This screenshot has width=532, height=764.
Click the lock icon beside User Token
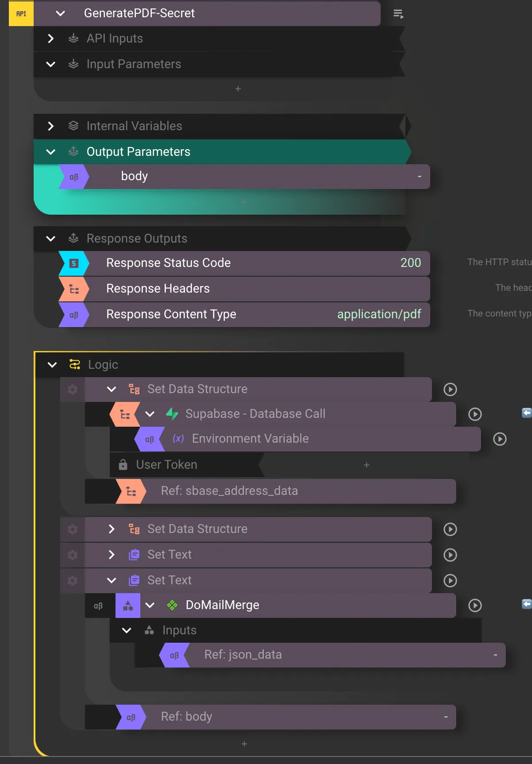[123, 465]
